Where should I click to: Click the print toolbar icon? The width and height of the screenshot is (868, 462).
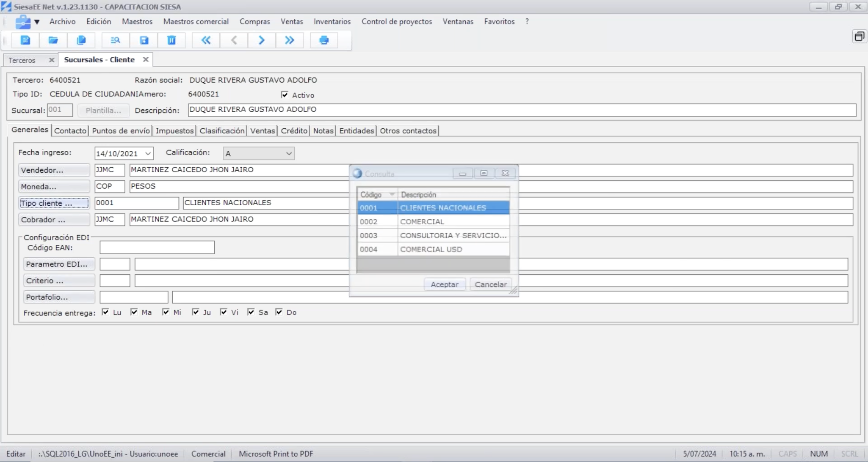coord(324,40)
